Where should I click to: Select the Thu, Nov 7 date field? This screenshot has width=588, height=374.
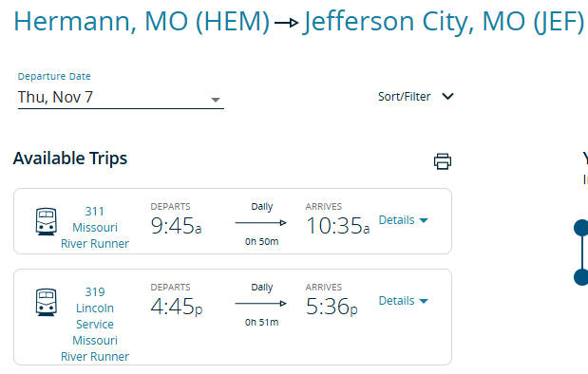(121, 98)
